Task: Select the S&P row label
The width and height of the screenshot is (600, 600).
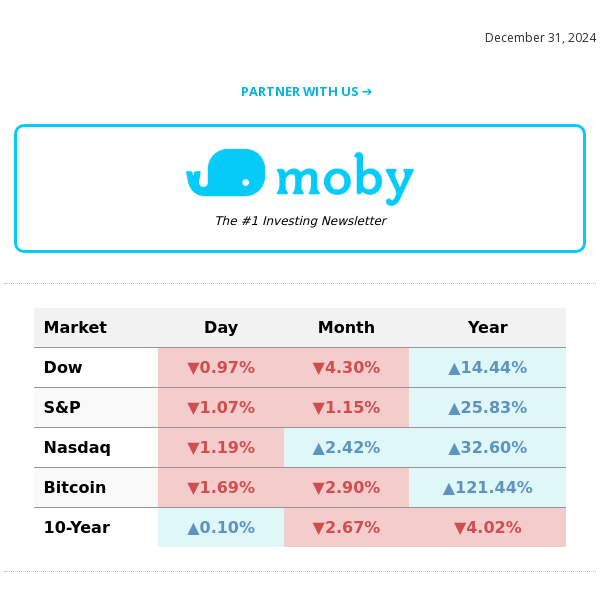Action: pyautogui.click(x=62, y=408)
